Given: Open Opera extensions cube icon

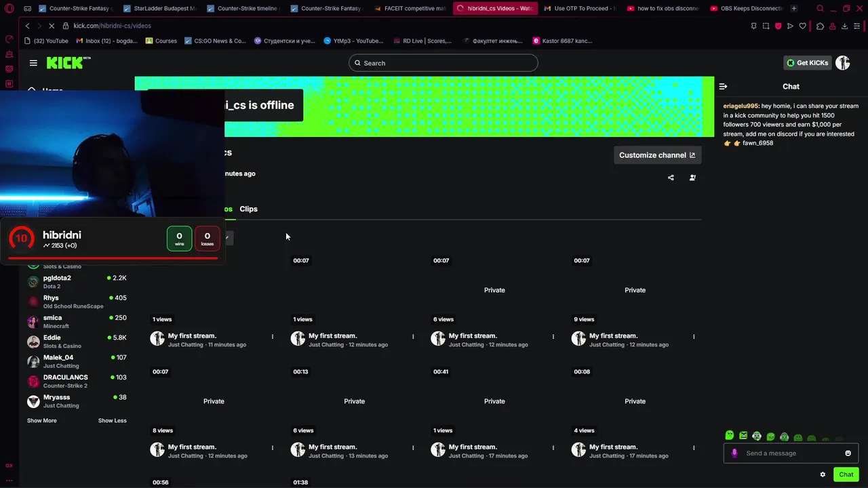Looking at the screenshot, I should pos(820,26).
